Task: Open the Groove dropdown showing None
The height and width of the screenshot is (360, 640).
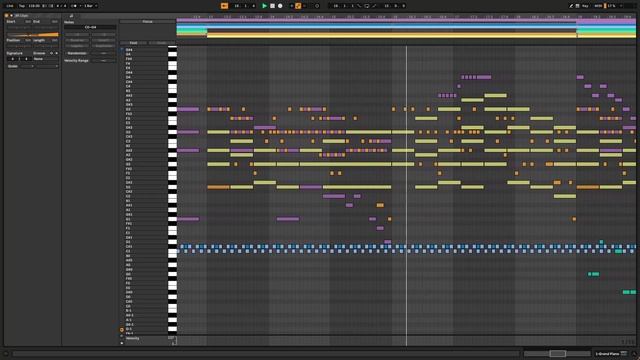Action: click(x=45, y=59)
